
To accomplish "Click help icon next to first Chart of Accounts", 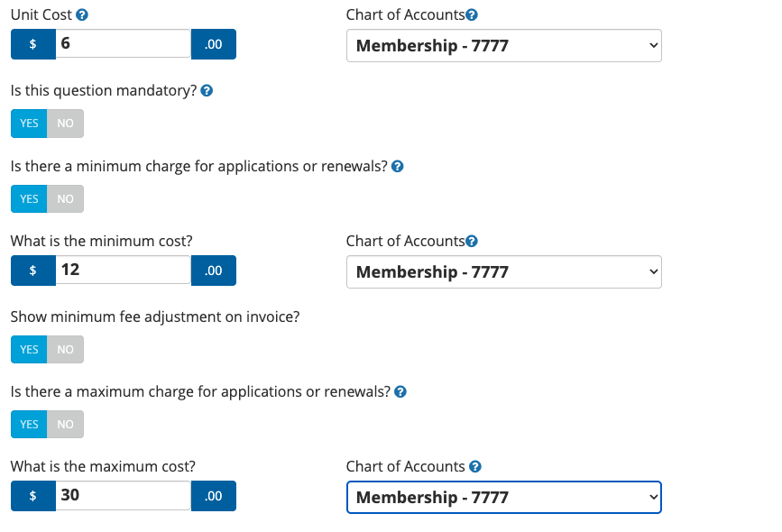I will [472, 15].
